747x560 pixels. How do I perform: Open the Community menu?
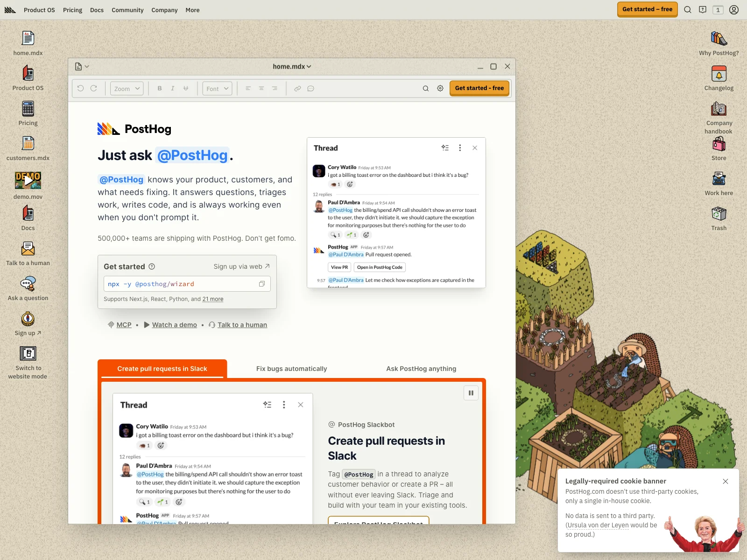127,10
